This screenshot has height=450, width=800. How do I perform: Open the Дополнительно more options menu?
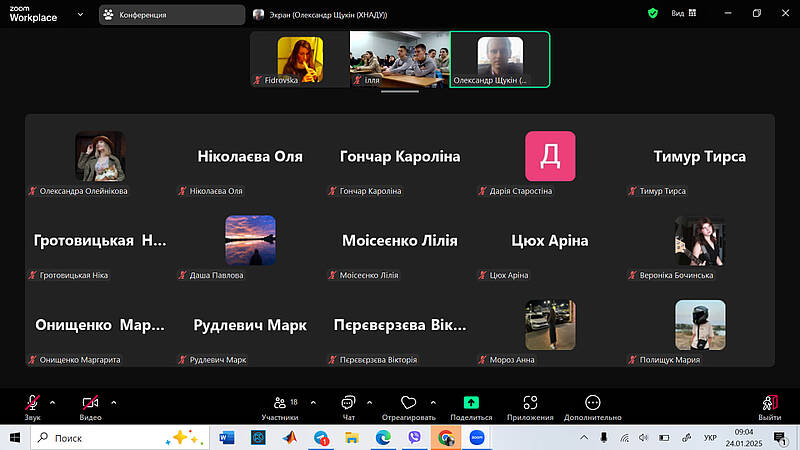click(x=593, y=405)
